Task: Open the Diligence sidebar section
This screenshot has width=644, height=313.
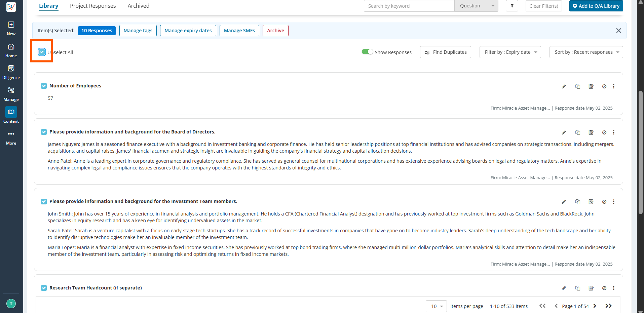Action: coord(11,72)
